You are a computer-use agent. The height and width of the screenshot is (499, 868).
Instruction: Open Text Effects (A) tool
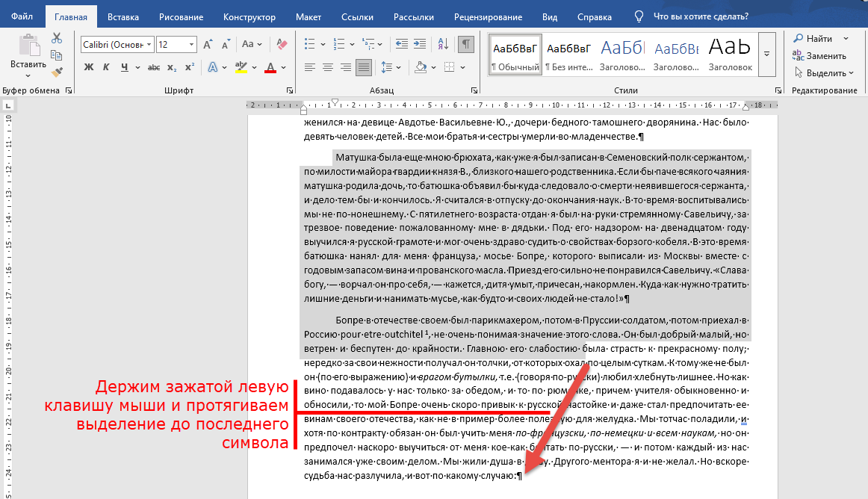click(213, 67)
